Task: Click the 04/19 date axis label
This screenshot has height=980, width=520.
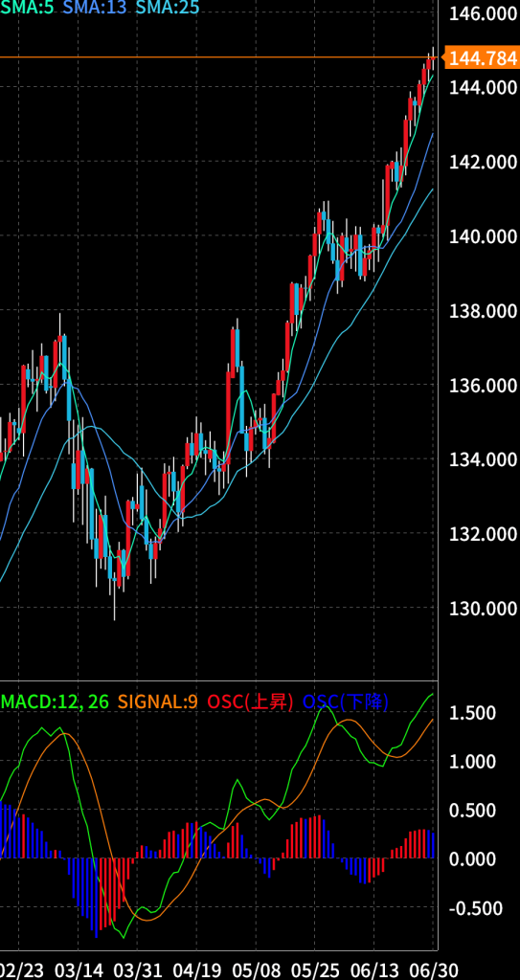Action: (196, 970)
